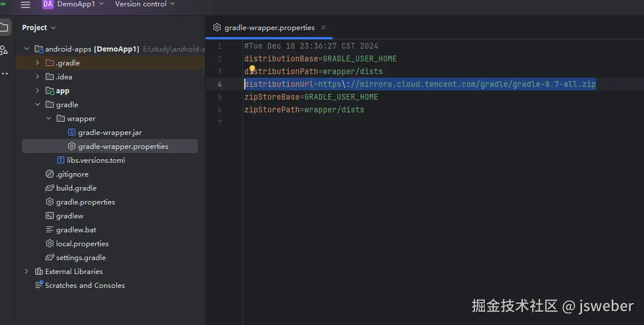Click the build.gradle elephant icon
This screenshot has height=325, width=644.
[50, 188]
